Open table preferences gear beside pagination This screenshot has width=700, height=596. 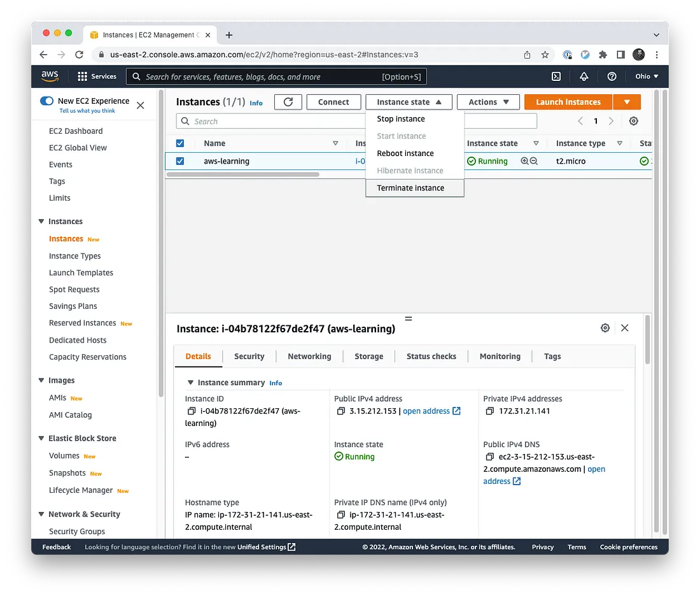(633, 121)
